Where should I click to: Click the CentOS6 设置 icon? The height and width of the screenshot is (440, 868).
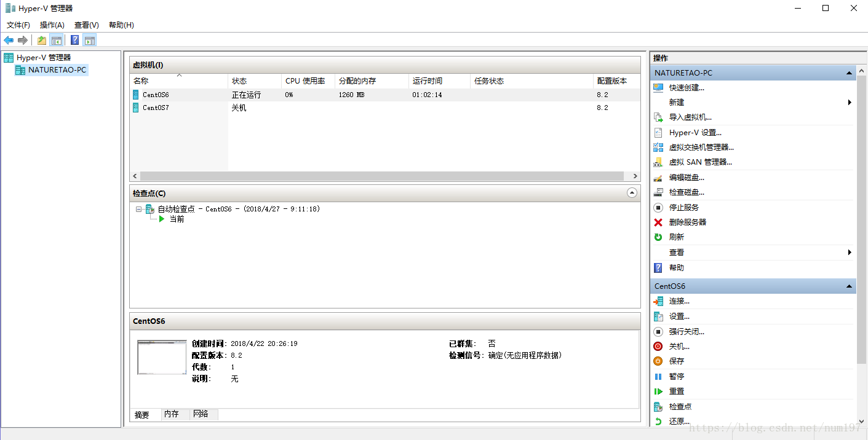(658, 316)
